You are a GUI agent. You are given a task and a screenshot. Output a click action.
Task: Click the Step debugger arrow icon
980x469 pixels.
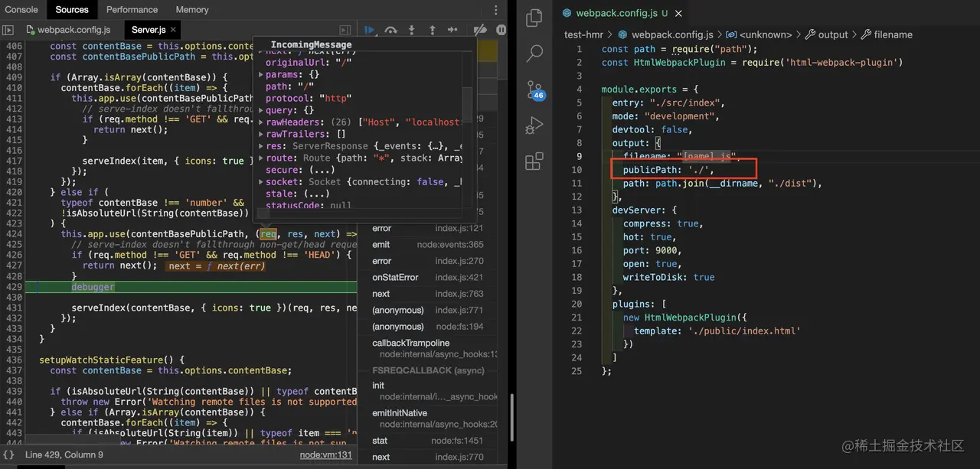452,30
